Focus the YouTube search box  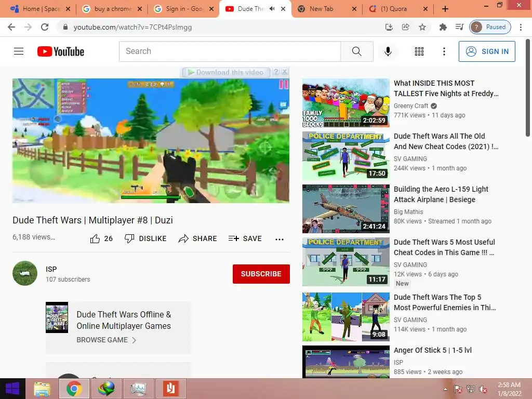click(230, 51)
